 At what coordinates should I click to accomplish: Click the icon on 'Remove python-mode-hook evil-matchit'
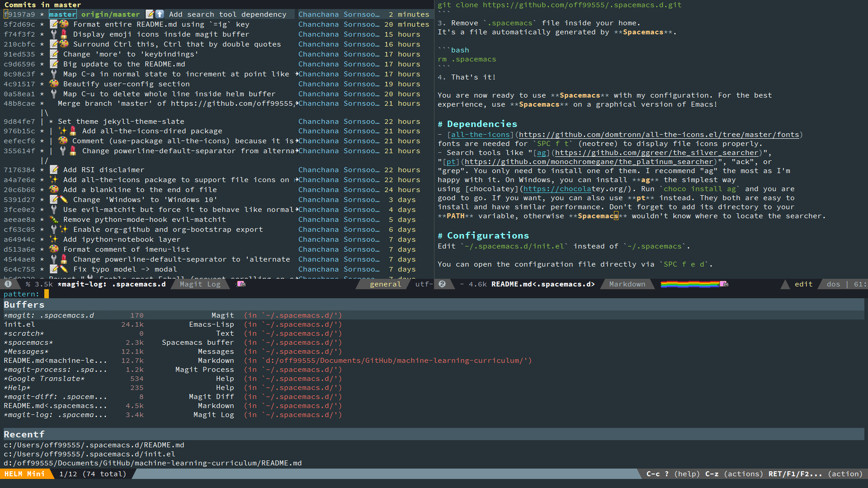[x=54, y=220]
